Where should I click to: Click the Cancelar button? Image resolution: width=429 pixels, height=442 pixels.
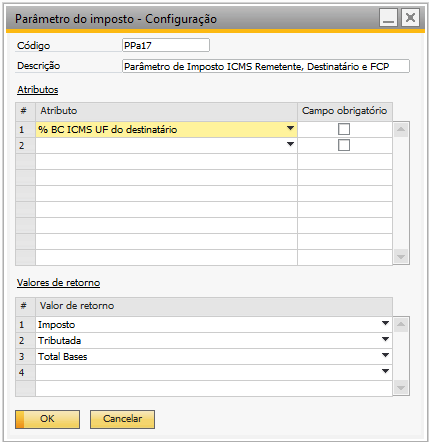tap(122, 419)
